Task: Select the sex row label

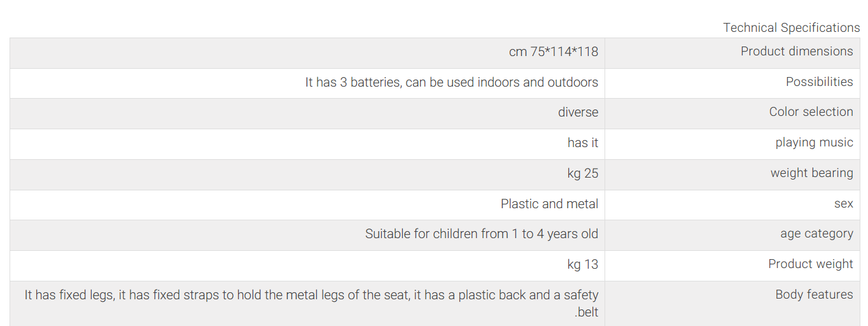Action: (x=843, y=204)
